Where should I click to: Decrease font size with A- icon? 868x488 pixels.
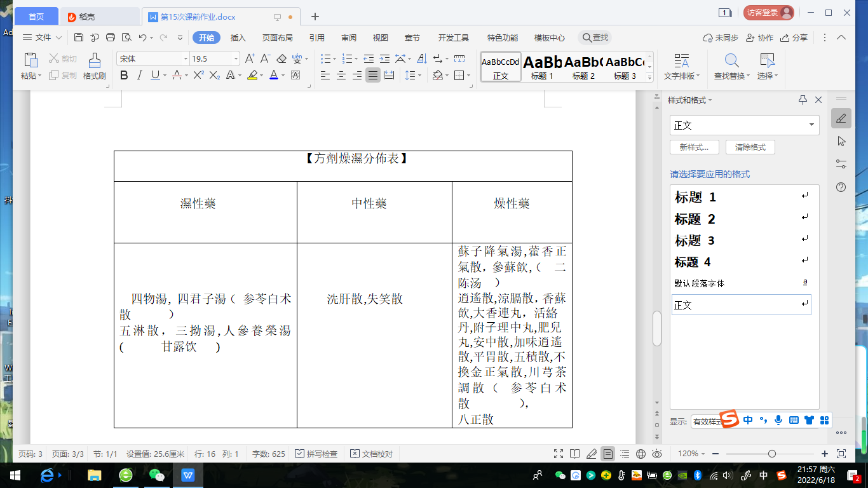pos(266,58)
